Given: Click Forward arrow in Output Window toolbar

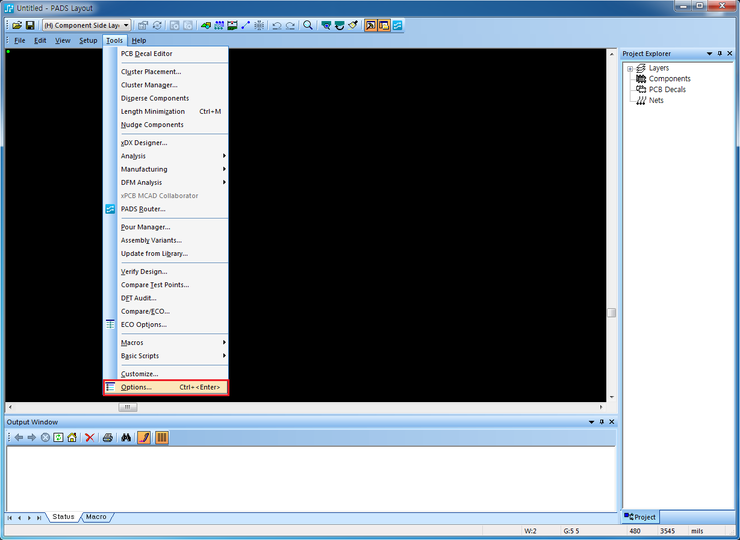Looking at the screenshot, I should click(x=32, y=438).
